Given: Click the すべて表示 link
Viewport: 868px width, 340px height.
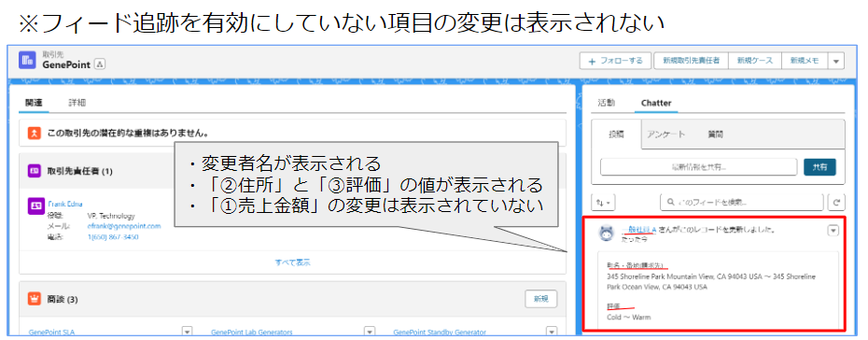Looking at the screenshot, I should point(293,262).
